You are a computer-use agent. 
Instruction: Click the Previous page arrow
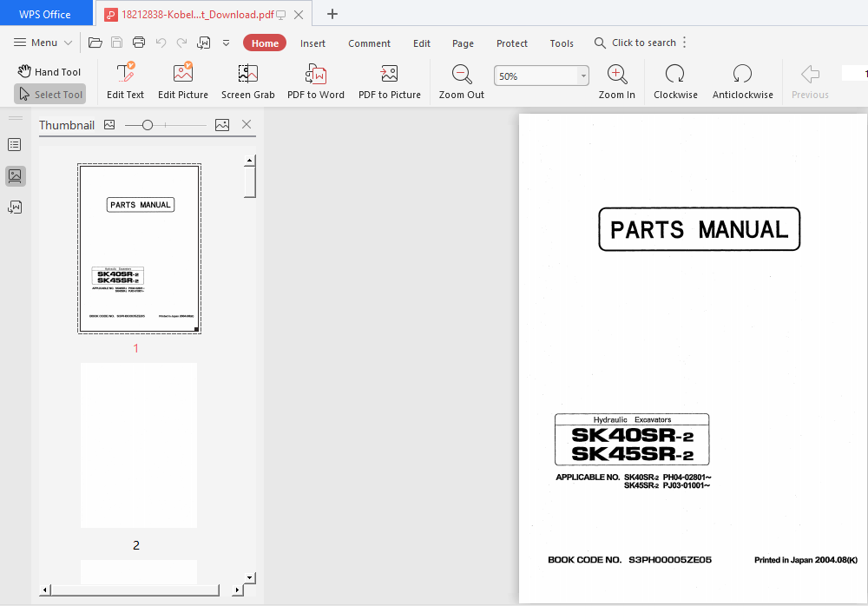[x=810, y=81]
